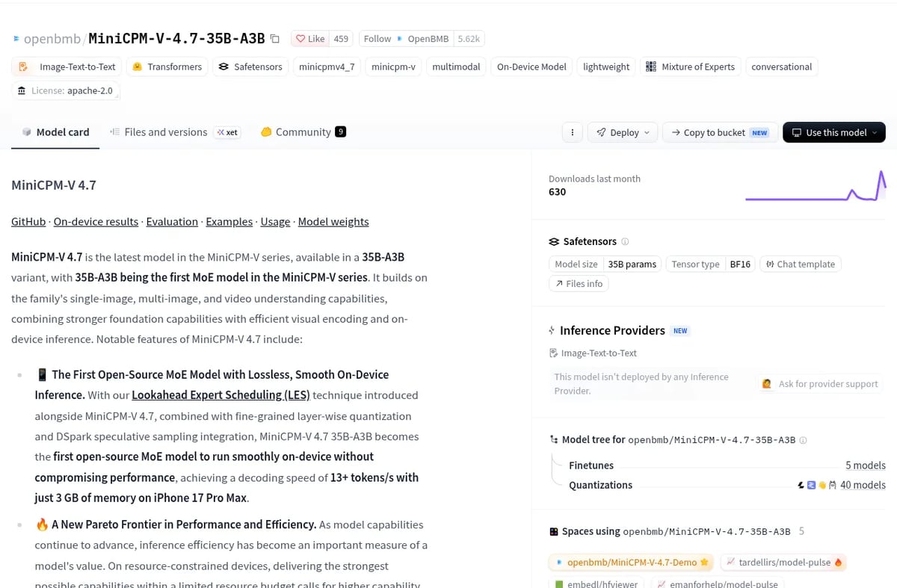Open Files info in Safetensors section
Viewport: 897px width, 588px height.
click(x=579, y=284)
